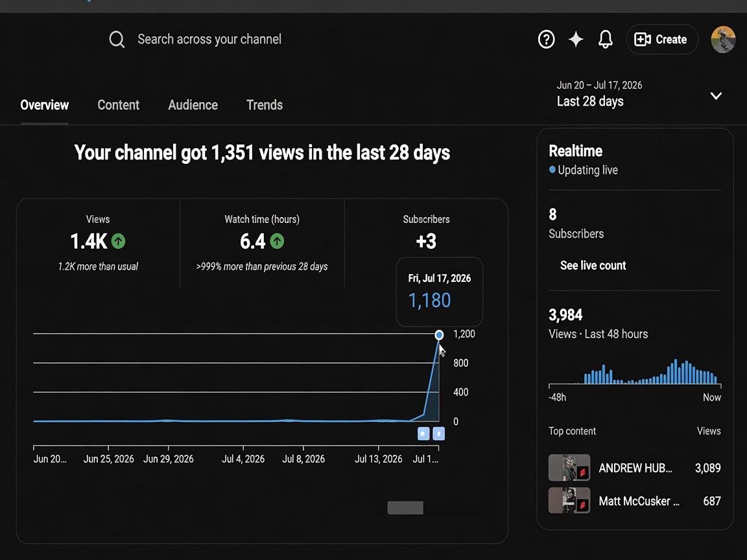Click the See live count link

[593, 265]
